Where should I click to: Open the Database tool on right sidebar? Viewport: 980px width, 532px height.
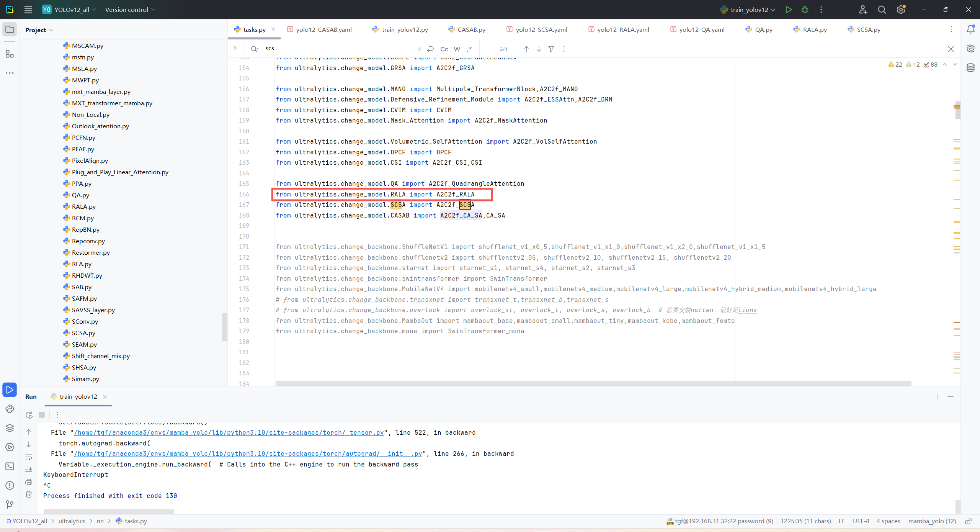pyautogui.click(x=970, y=68)
